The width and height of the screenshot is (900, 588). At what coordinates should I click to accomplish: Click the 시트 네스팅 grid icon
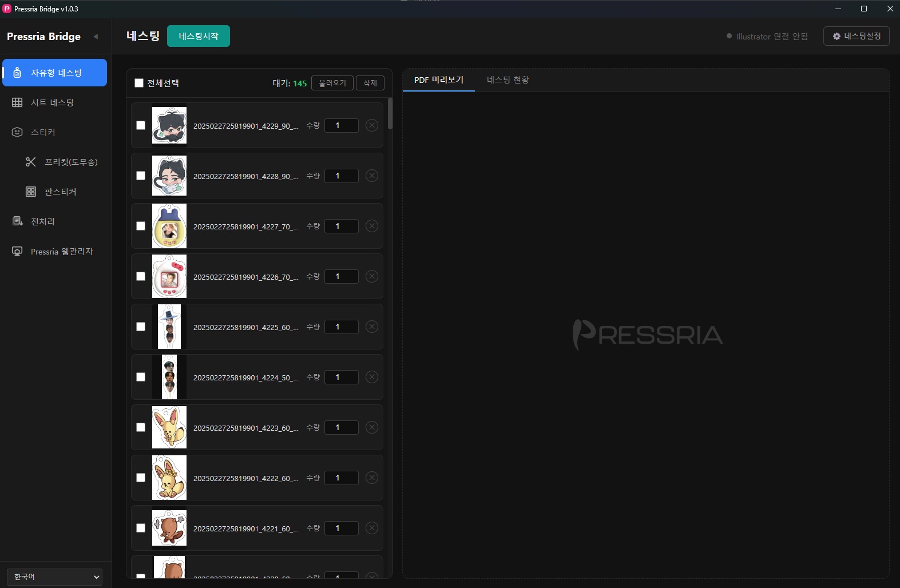pos(17,102)
